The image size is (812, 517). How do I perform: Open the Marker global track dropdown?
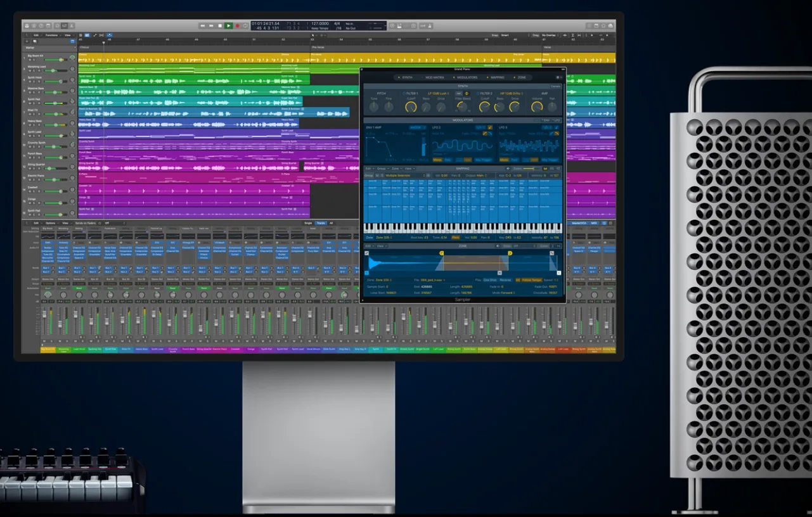pyautogui.click(x=75, y=48)
